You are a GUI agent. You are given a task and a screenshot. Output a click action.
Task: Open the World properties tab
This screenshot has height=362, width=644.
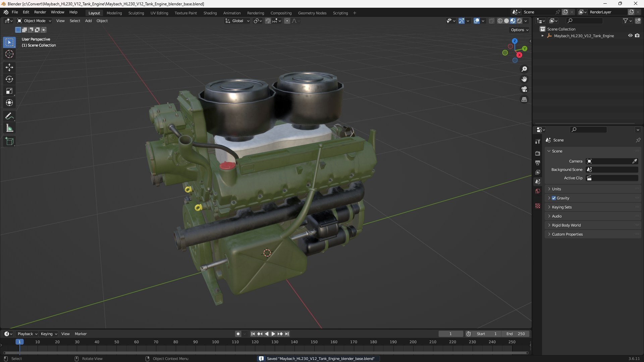pyautogui.click(x=538, y=191)
